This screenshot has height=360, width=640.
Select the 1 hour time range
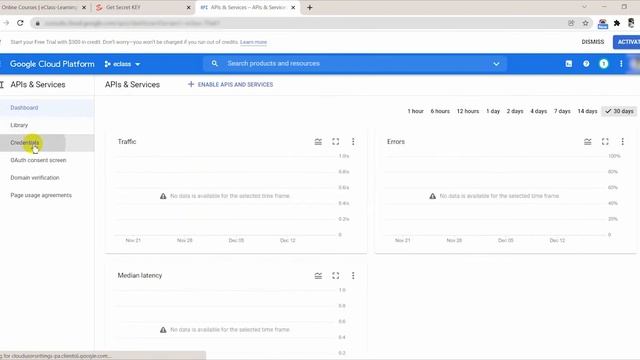tap(415, 111)
